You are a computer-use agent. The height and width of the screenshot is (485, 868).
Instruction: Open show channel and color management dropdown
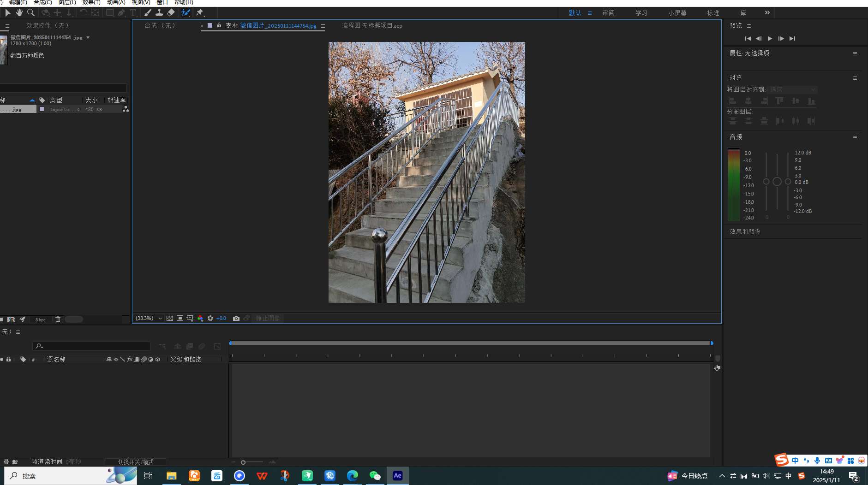tap(200, 318)
